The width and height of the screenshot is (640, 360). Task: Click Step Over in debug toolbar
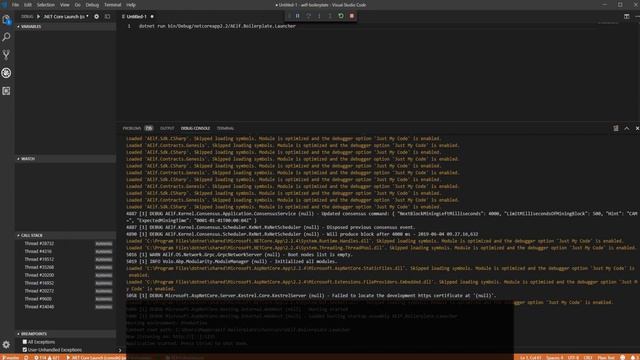(x=308, y=16)
